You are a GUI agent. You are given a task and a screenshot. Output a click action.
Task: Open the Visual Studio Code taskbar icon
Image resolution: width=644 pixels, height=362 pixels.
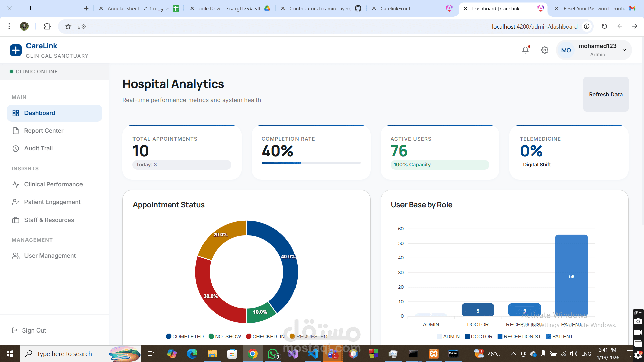[313, 354]
